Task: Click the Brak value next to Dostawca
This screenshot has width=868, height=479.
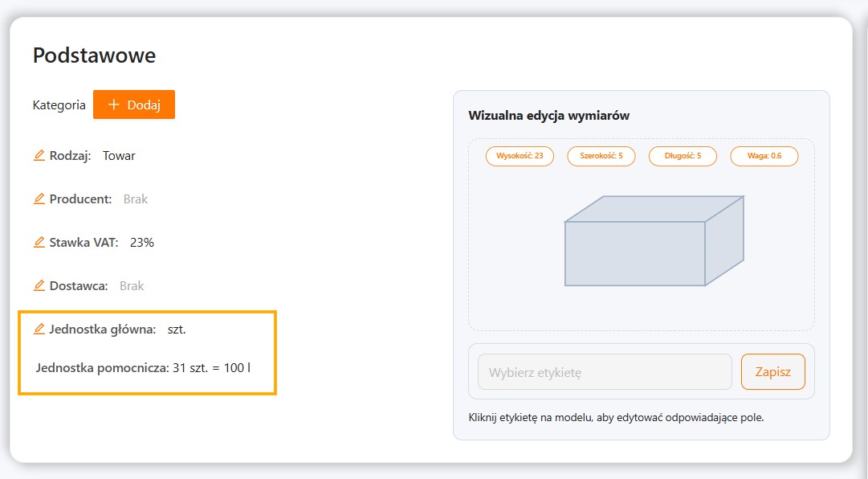Action: (x=132, y=286)
